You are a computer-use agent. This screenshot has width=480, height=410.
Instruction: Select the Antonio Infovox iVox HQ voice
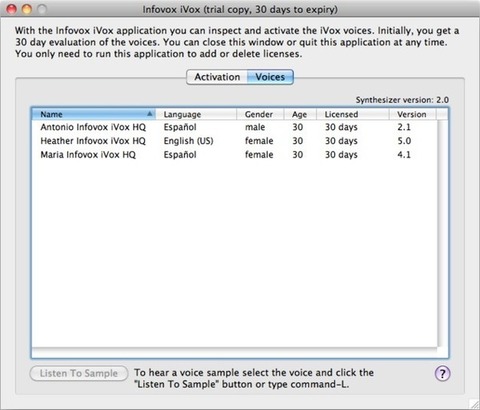(x=234, y=127)
